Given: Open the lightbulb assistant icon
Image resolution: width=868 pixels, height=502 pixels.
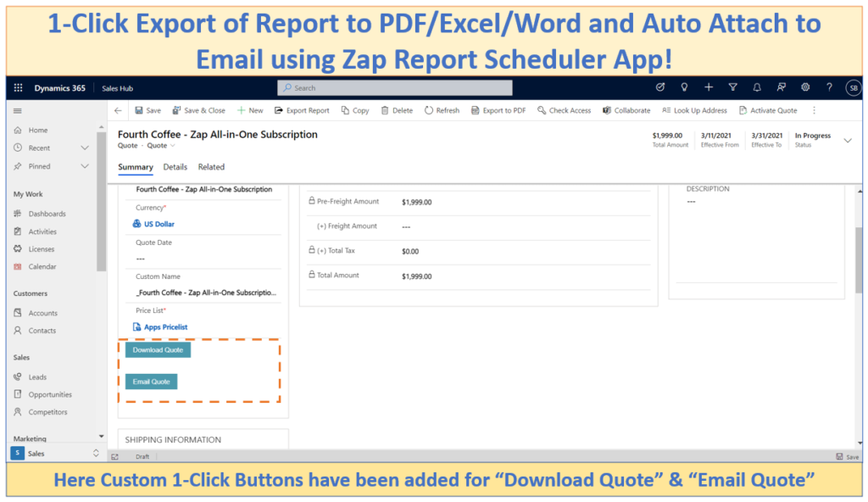Looking at the screenshot, I should pos(684,87).
